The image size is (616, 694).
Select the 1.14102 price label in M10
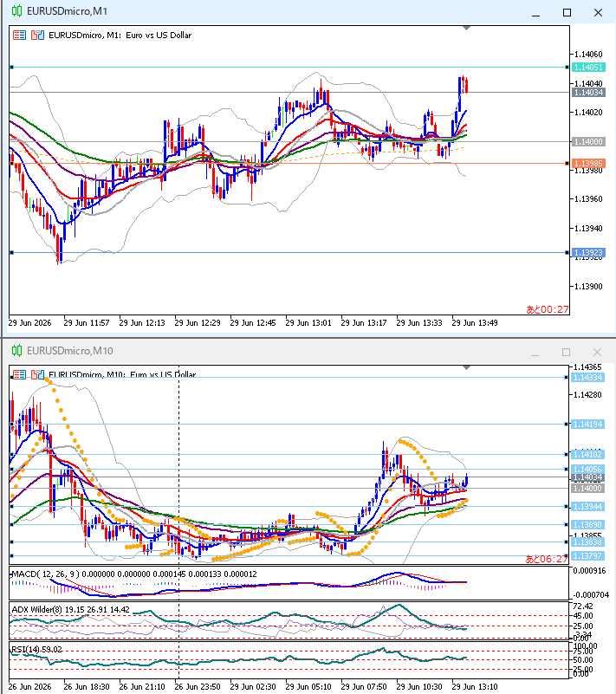[x=588, y=455]
